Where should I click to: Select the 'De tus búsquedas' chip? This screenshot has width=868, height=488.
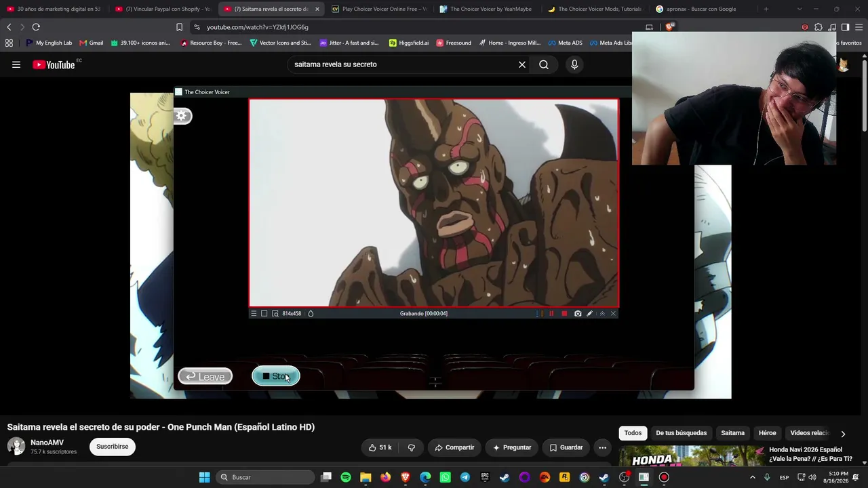682,433
